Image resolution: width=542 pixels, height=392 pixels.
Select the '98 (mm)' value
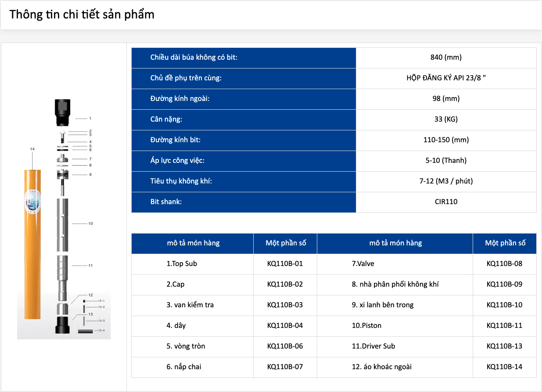click(446, 99)
